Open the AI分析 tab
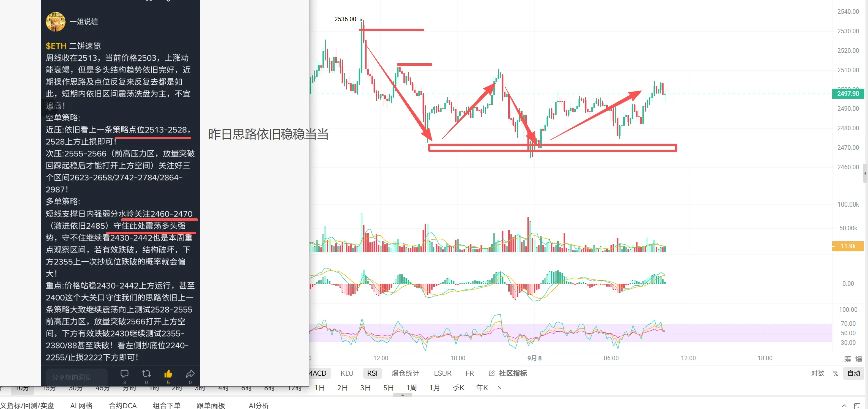 click(x=259, y=405)
